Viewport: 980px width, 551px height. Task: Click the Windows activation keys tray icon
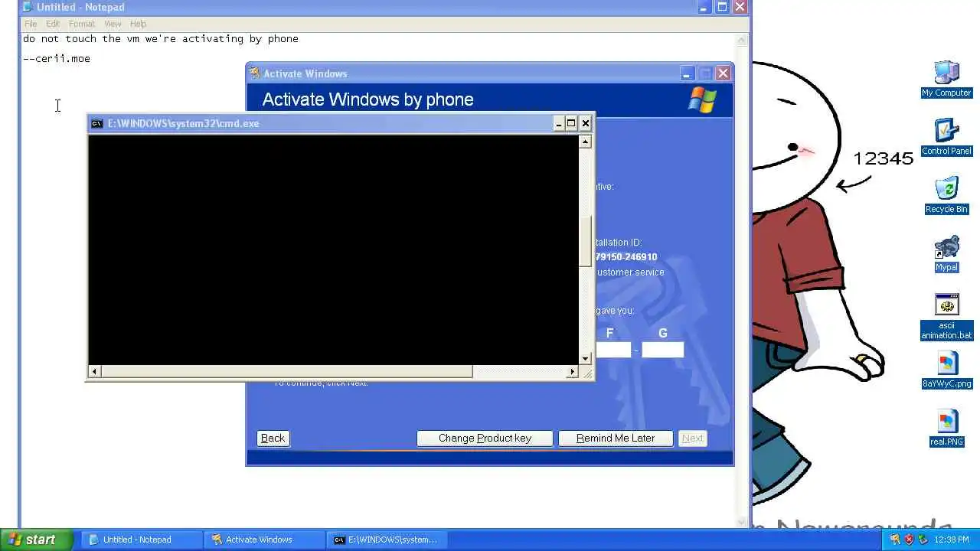[x=895, y=540]
